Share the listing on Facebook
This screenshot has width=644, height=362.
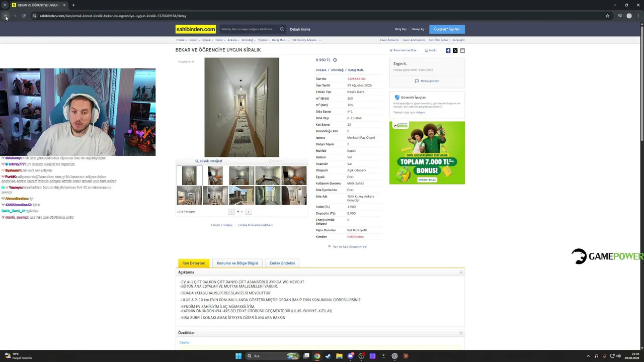448,50
